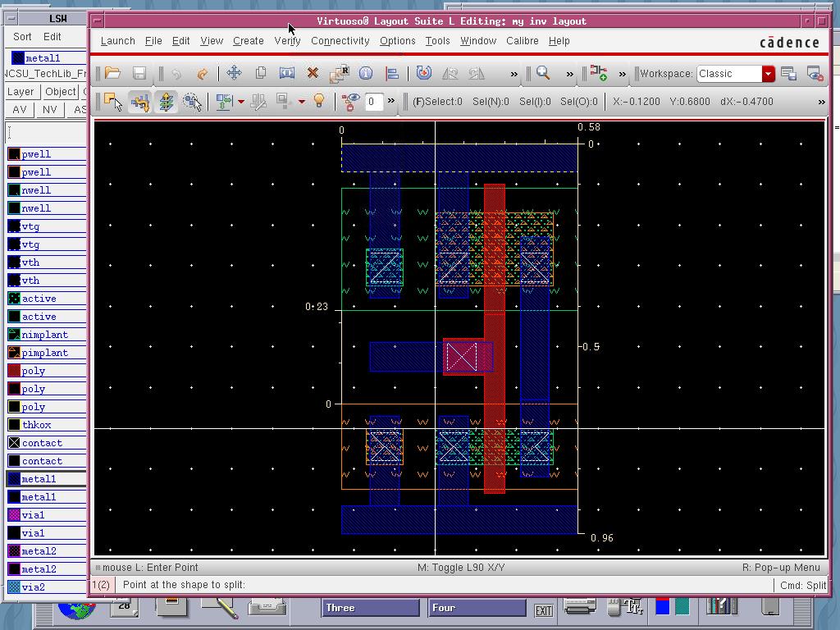Click NV none-visible button in LSW
Image resolution: width=840 pixels, height=630 pixels.
pos(50,109)
